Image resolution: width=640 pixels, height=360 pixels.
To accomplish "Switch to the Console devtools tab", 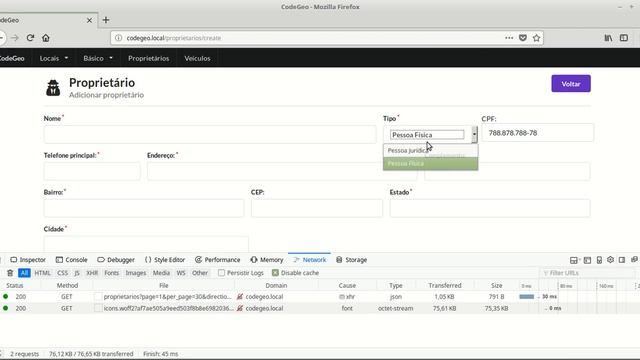I will click(71, 260).
